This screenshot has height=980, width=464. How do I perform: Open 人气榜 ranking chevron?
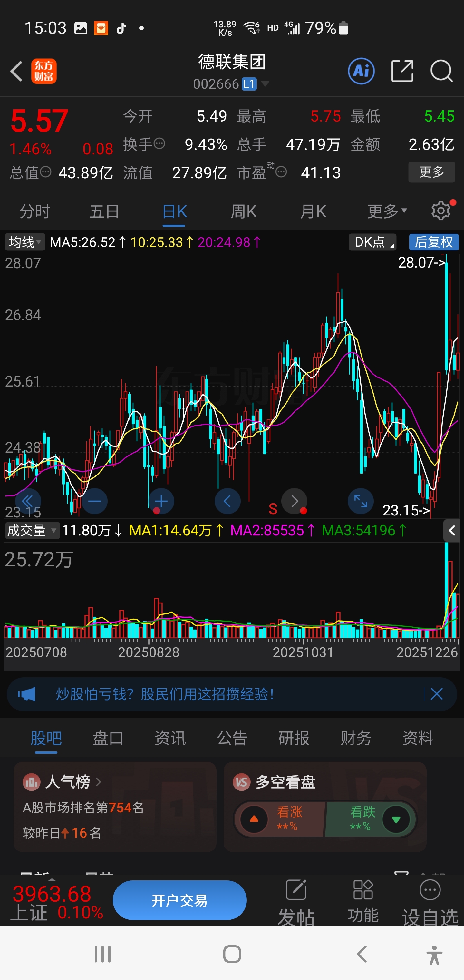(99, 782)
